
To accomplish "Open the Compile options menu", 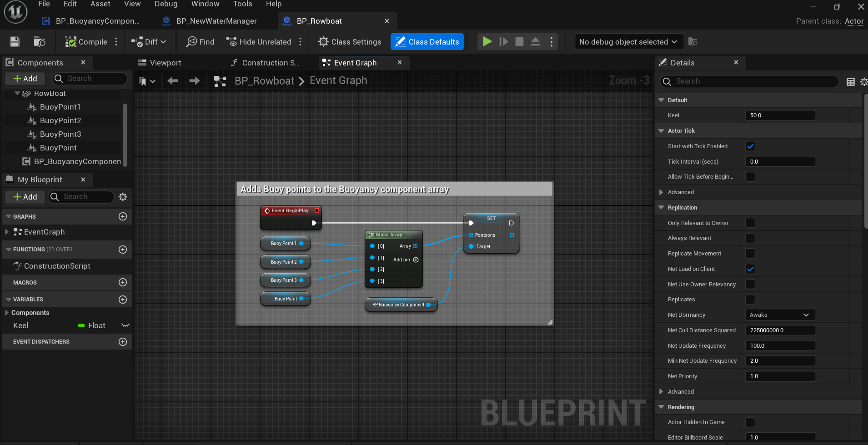I will (116, 42).
